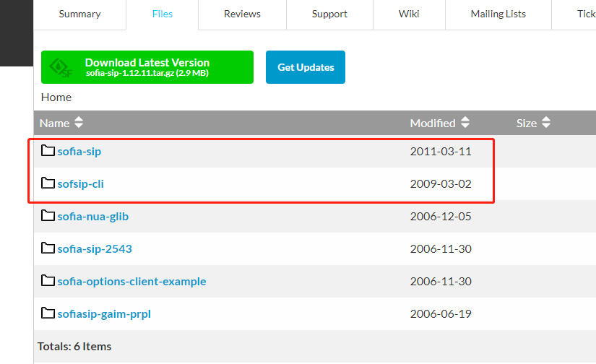The image size is (596, 364).
Task: Switch to the Files tab
Action: 163,14
